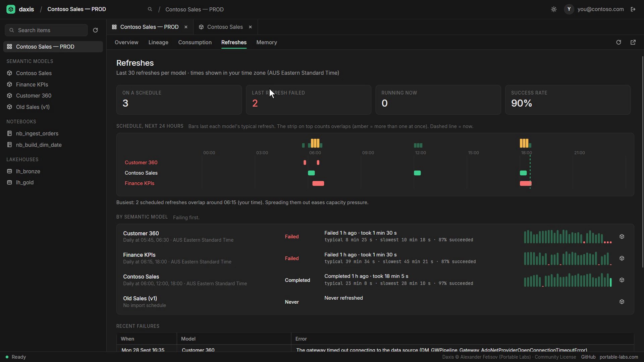This screenshot has width=644, height=362.
Task: Click Contoso Sales label in schedule timeline
Action: tap(141, 173)
